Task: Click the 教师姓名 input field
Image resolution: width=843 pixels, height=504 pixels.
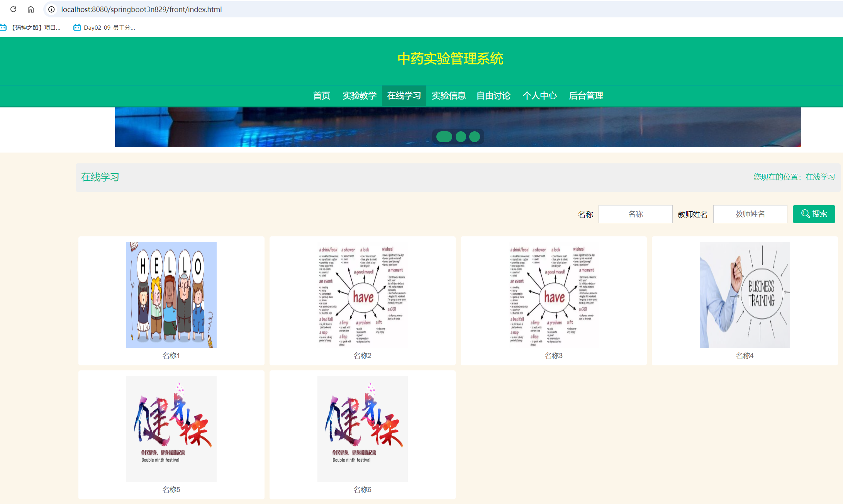Action: 750,214
